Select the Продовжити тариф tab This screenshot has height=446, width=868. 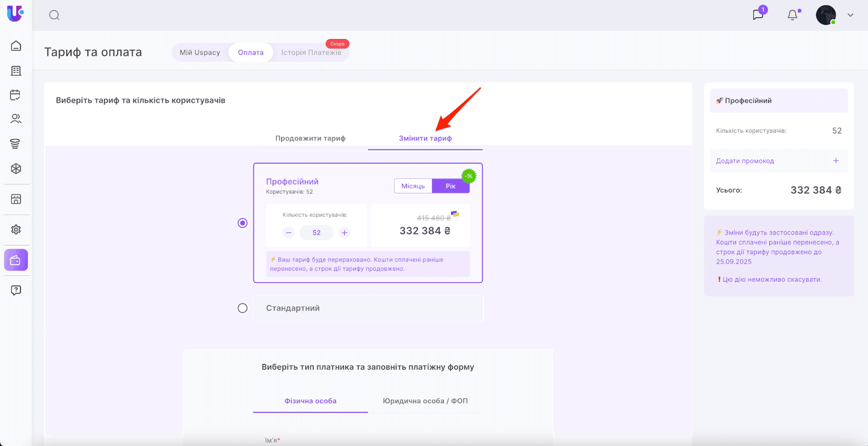[x=310, y=138]
